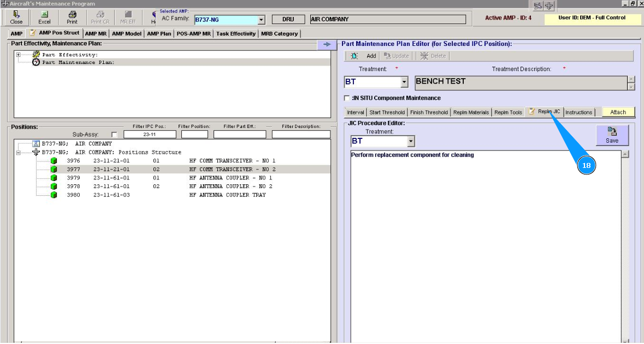Save the JIC procedure
644x344 pixels.
[x=612, y=135]
